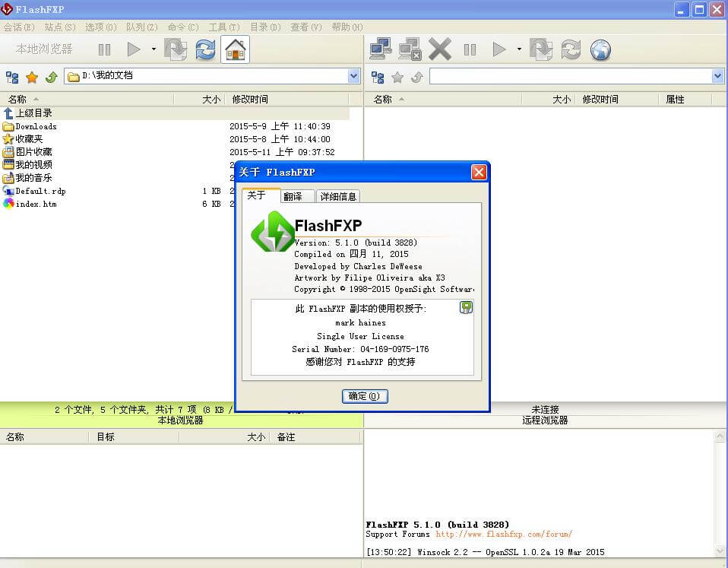Screen dimensions: 728x568
Task: Click the remote path input field
Action: click(x=571, y=76)
